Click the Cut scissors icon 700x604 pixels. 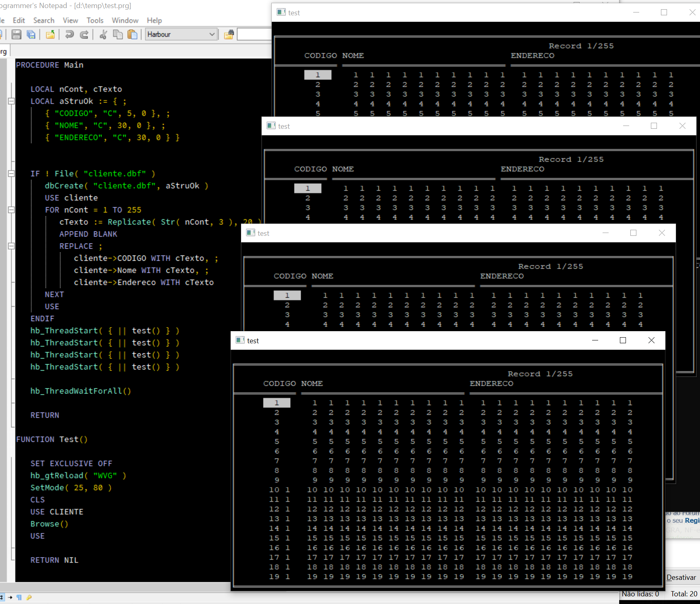[103, 35]
